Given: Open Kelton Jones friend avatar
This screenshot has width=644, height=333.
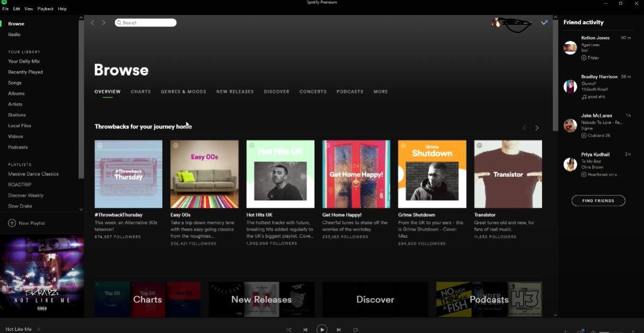Looking at the screenshot, I should pyautogui.click(x=570, y=47).
